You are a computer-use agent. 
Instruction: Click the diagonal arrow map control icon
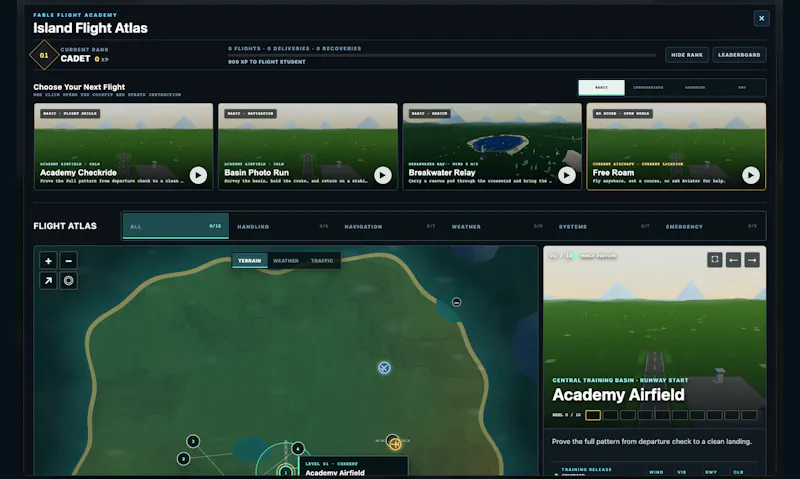[48, 281]
